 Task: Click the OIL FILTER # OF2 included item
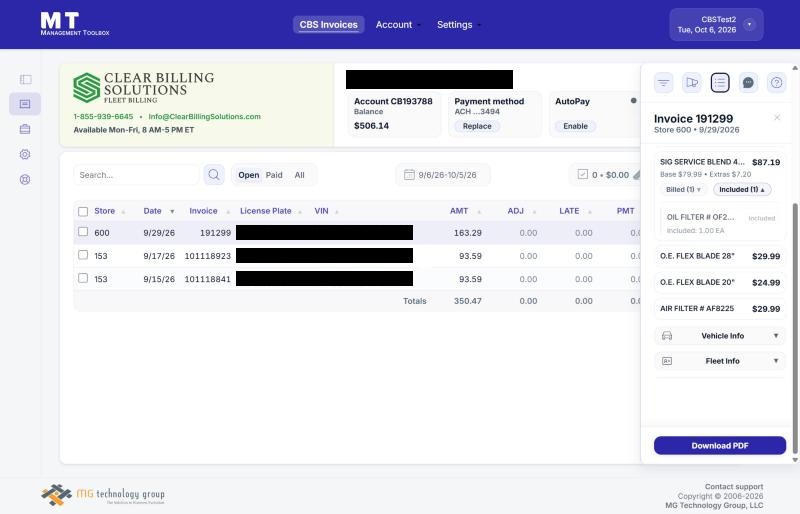pyautogui.click(x=722, y=223)
